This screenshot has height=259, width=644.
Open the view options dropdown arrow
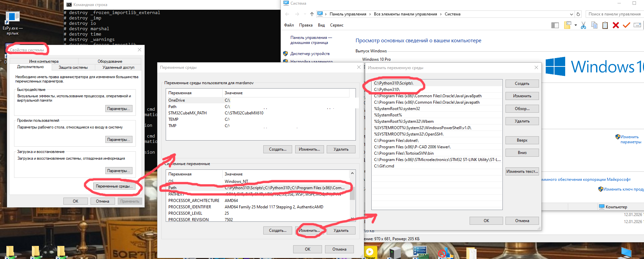576,25
